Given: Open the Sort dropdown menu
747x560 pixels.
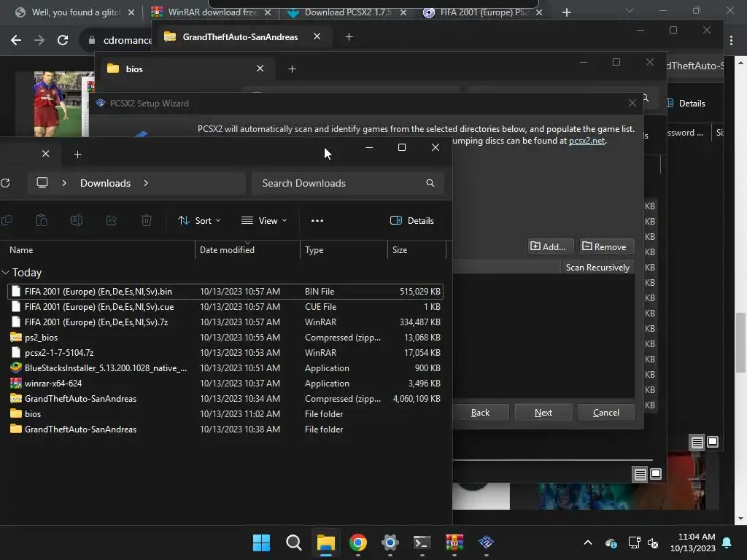Looking at the screenshot, I should coord(199,220).
